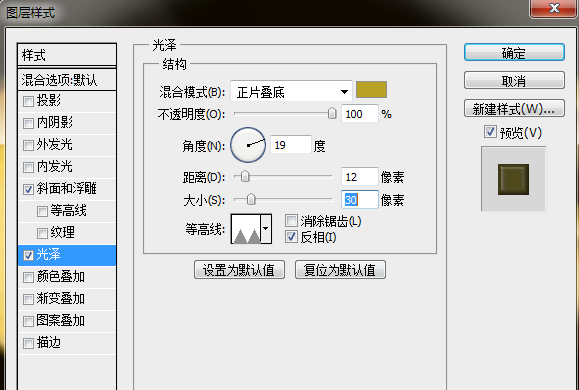Click the 设置为默认值 button

click(239, 270)
